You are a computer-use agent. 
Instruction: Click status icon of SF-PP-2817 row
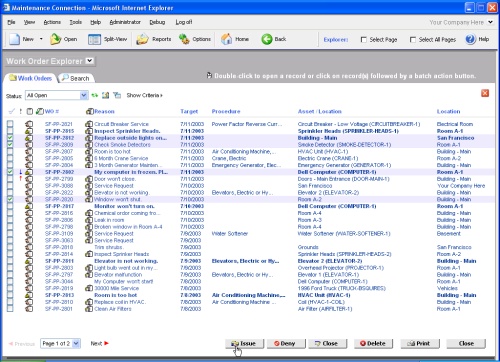click(x=29, y=206)
